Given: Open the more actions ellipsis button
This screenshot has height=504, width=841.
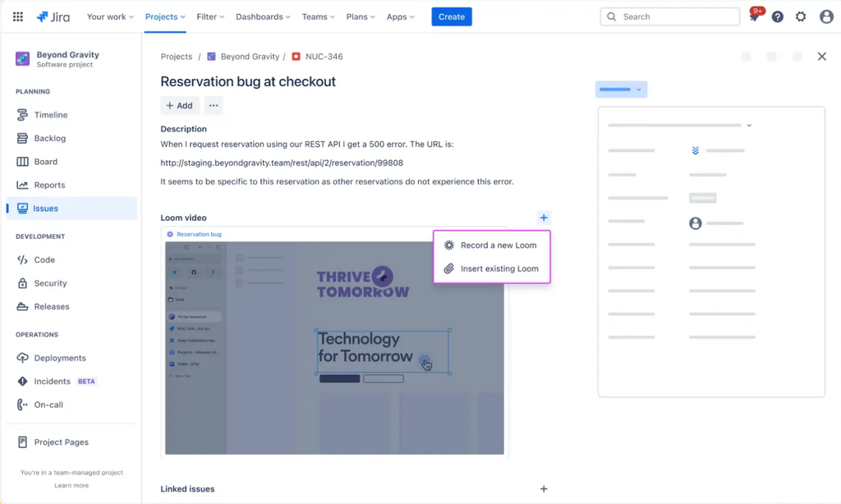Looking at the screenshot, I should [x=214, y=105].
